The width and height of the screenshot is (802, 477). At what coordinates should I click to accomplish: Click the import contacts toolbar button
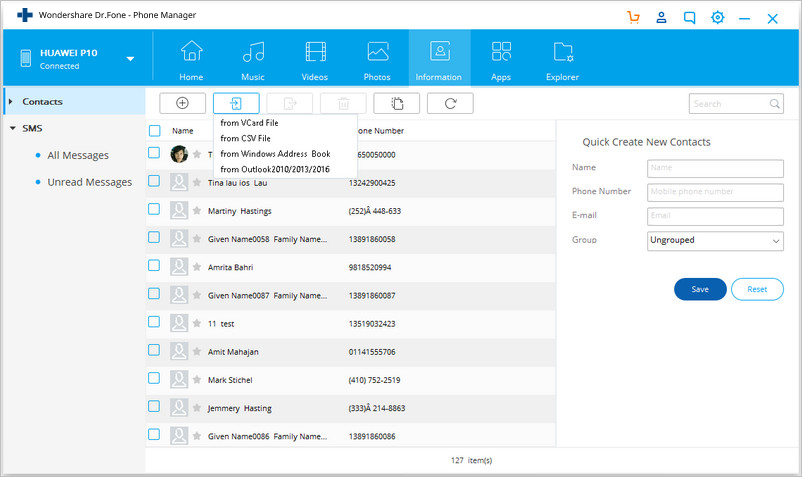(236, 103)
